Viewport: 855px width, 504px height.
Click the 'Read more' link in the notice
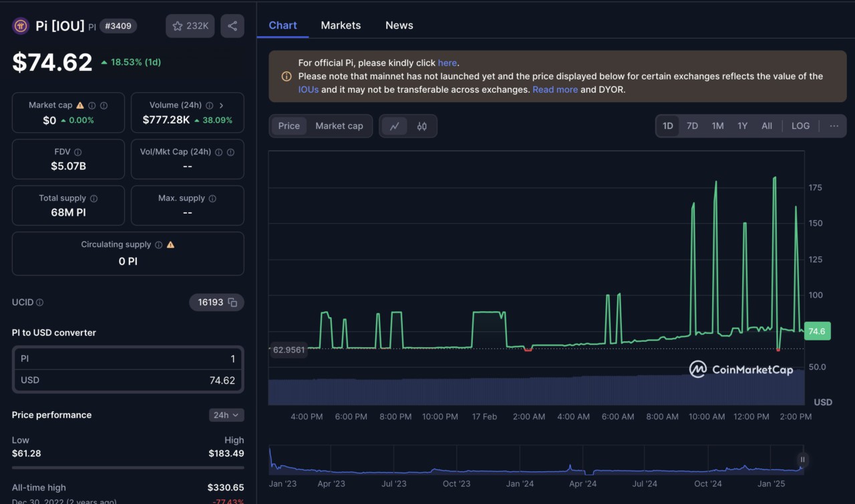click(x=555, y=89)
